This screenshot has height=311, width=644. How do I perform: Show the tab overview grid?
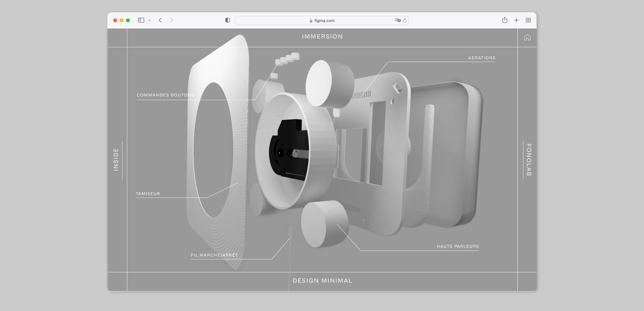click(528, 20)
